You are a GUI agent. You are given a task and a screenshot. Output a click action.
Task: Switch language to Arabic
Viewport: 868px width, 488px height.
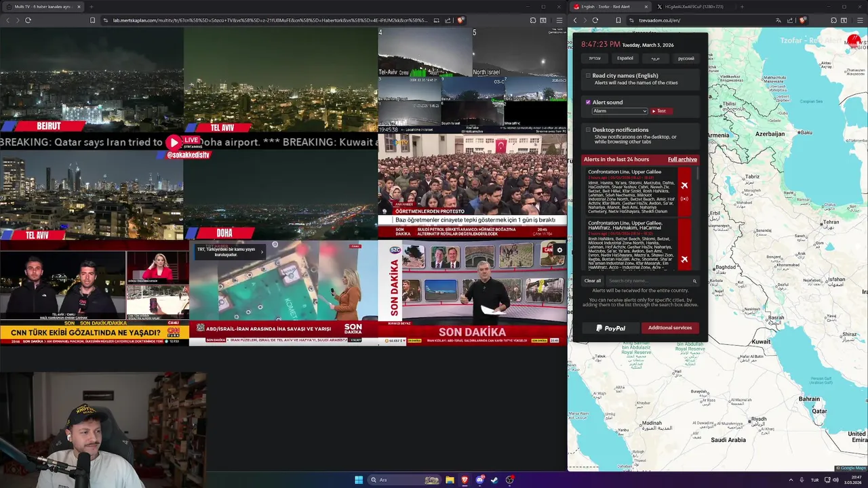[656, 58]
